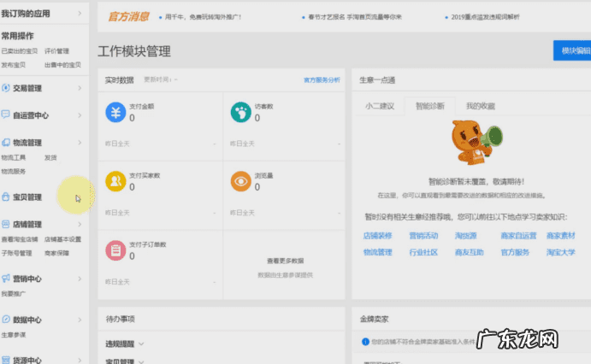Switch to the 智能诊断 tab
Screen dimensions: 591x364
click(430, 106)
